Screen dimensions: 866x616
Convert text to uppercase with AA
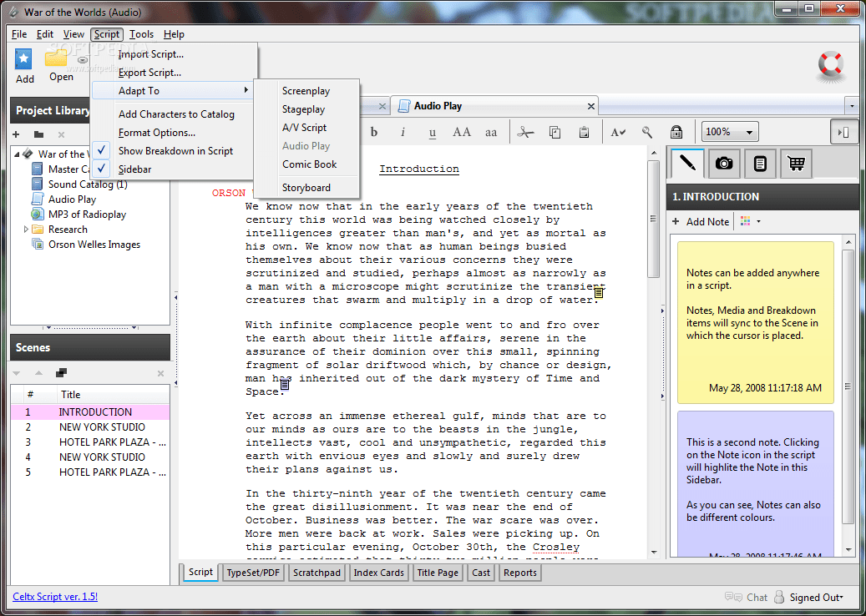pos(462,133)
